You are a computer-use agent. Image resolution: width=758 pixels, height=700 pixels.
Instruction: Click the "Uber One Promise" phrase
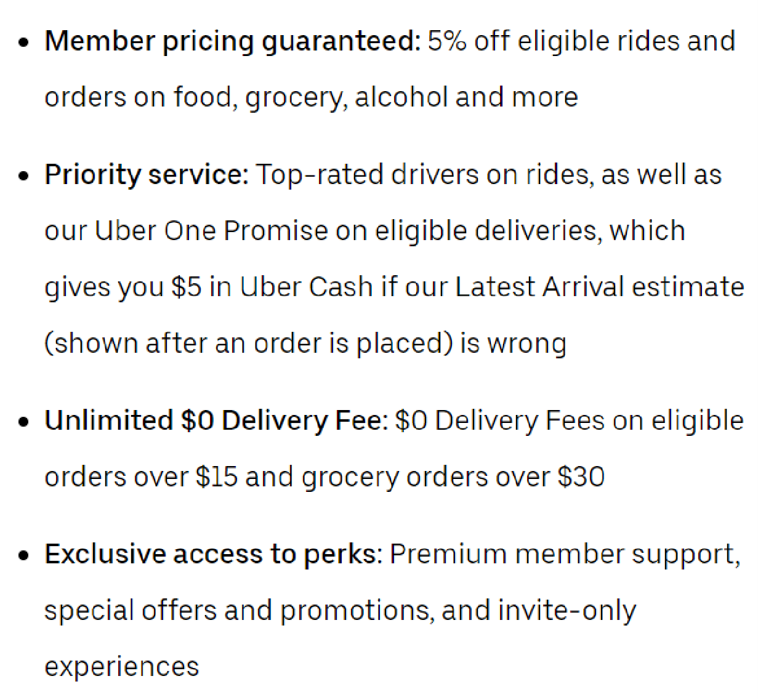tap(211, 231)
